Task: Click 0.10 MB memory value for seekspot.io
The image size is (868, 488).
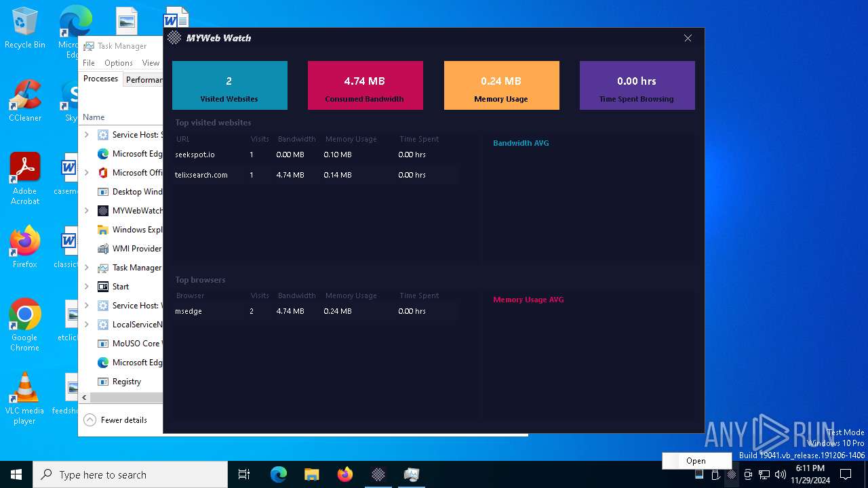Action: (x=338, y=155)
